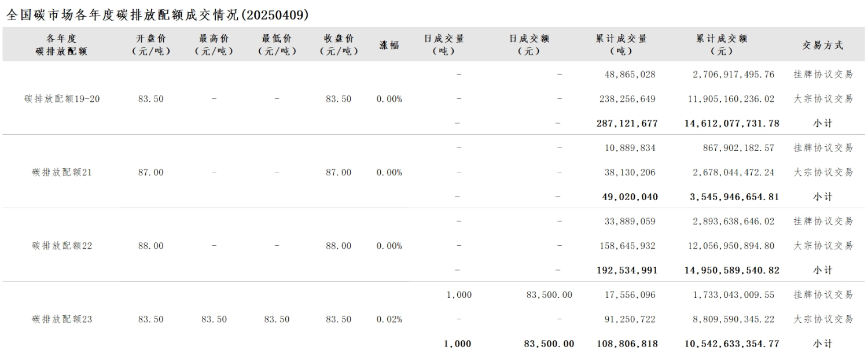Screen dimensions: 868x354
Task: Select the 最低价 column header
Action: 277,45
